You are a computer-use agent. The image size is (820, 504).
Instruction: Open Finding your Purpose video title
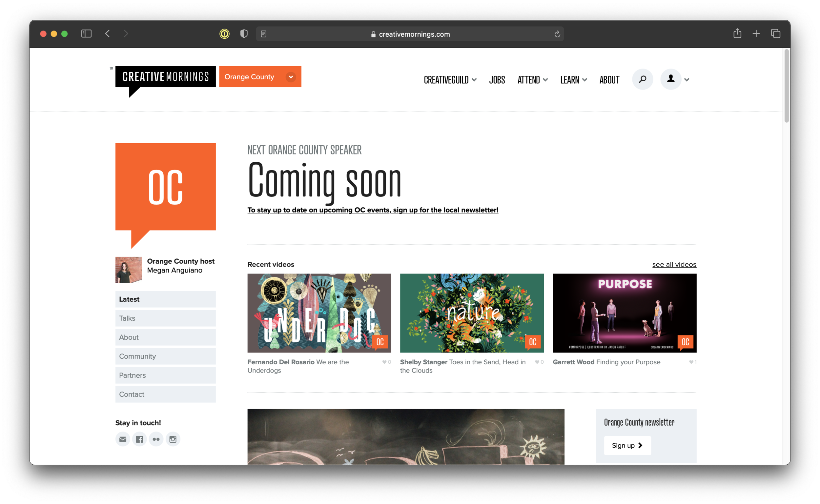point(628,362)
